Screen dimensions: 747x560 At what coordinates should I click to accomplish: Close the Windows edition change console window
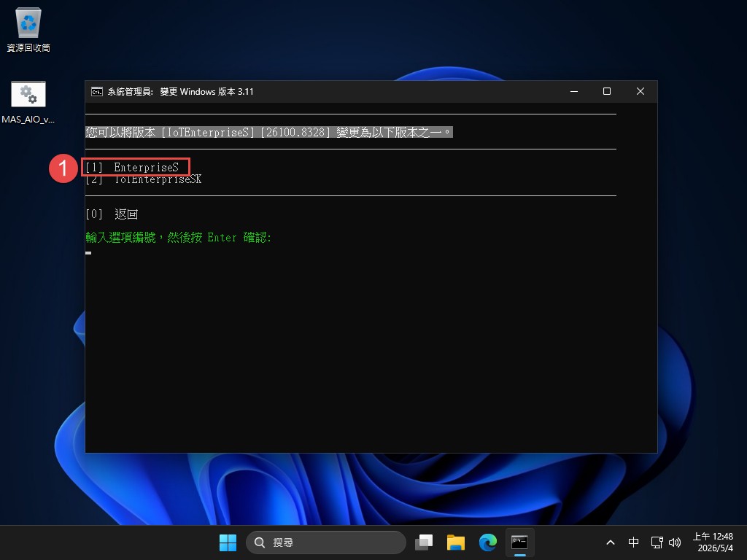(640, 91)
